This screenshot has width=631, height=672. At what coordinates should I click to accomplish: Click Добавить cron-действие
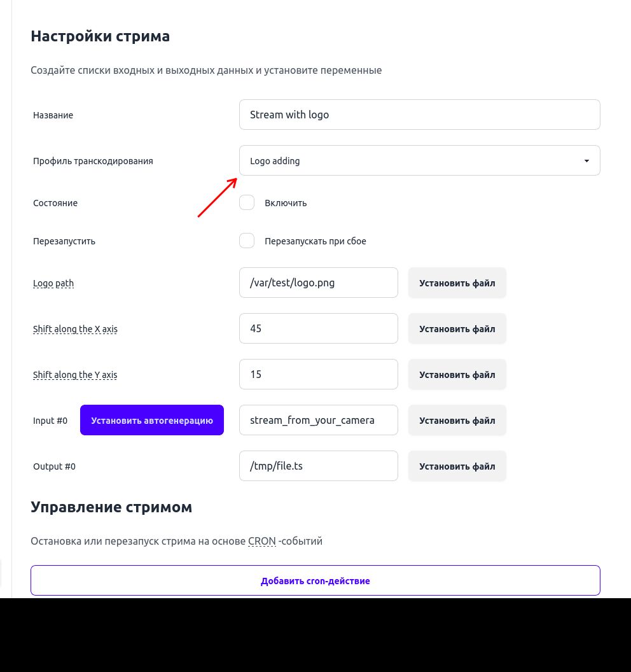(x=315, y=580)
